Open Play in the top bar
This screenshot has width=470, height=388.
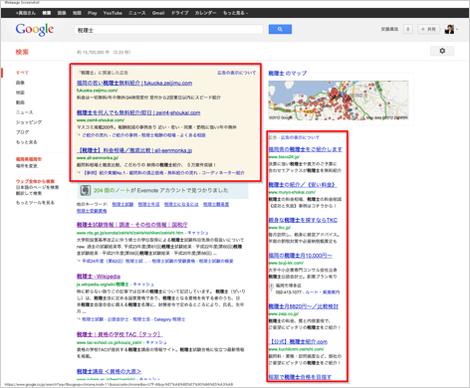pos(92,13)
